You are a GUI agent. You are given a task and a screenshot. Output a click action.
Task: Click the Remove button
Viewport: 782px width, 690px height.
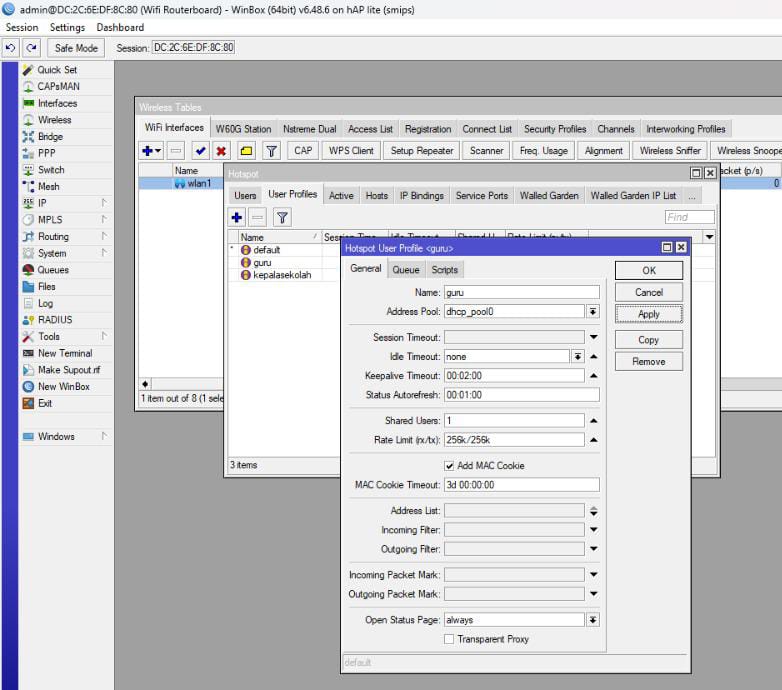[x=649, y=361]
